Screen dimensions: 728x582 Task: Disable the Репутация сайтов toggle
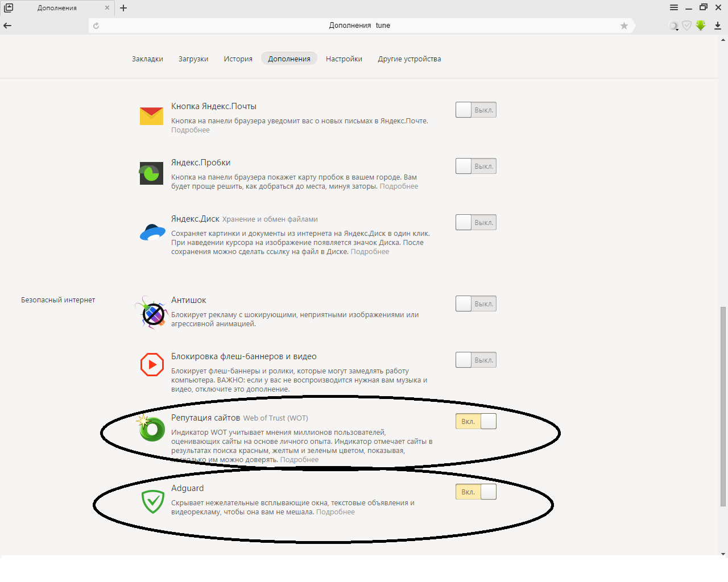click(x=476, y=421)
